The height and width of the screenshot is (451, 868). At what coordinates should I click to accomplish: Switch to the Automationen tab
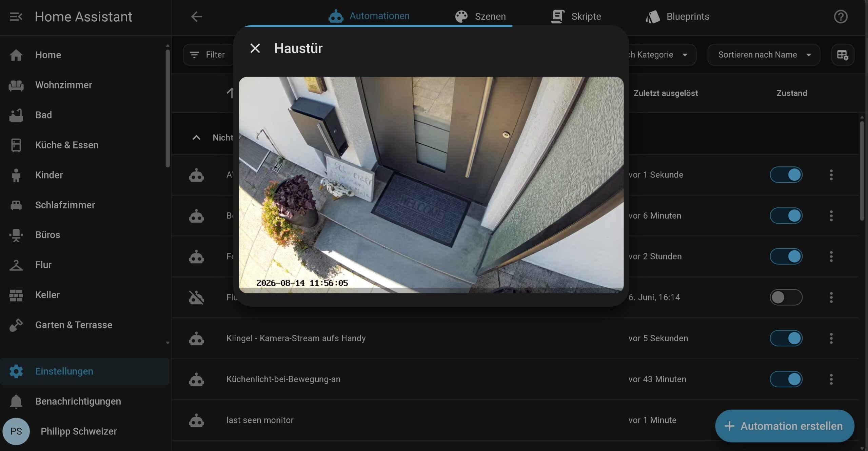point(369,16)
